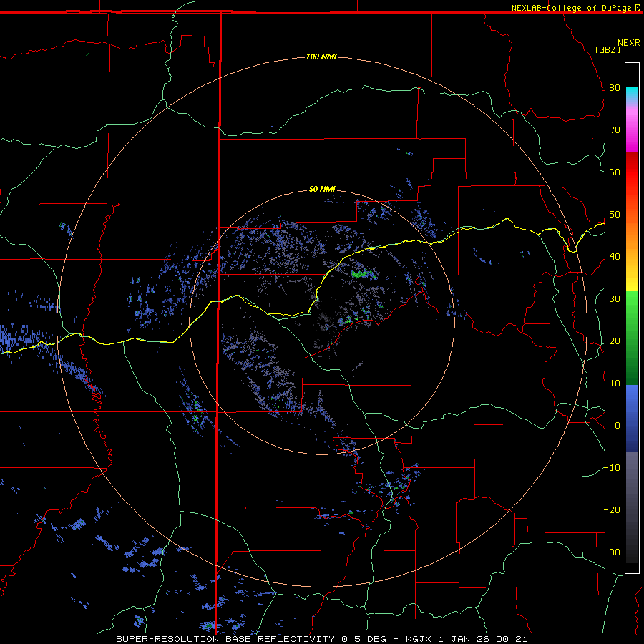The width and height of the screenshot is (644, 644).
Task: Click the magenta section of color scale
Action: pyautogui.click(x=632, y=134)
